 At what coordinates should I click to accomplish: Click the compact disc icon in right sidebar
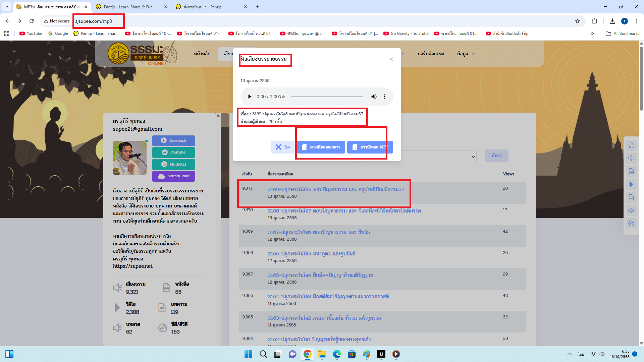631,224
